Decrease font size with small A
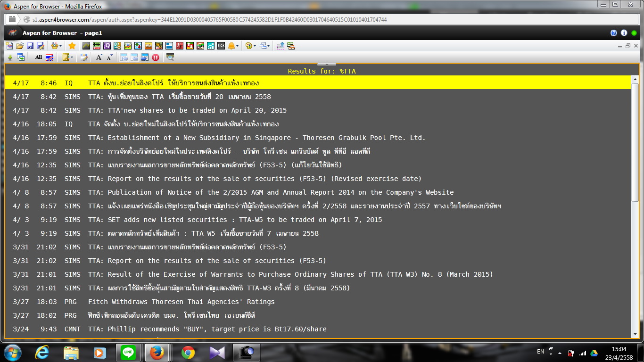The image size is (644, 362). pos(109,58)
